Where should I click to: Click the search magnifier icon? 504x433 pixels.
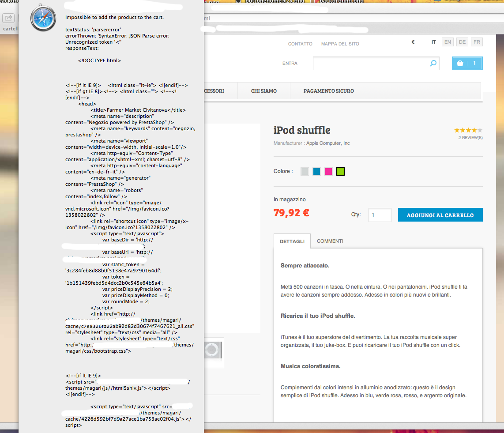[433, 63]
